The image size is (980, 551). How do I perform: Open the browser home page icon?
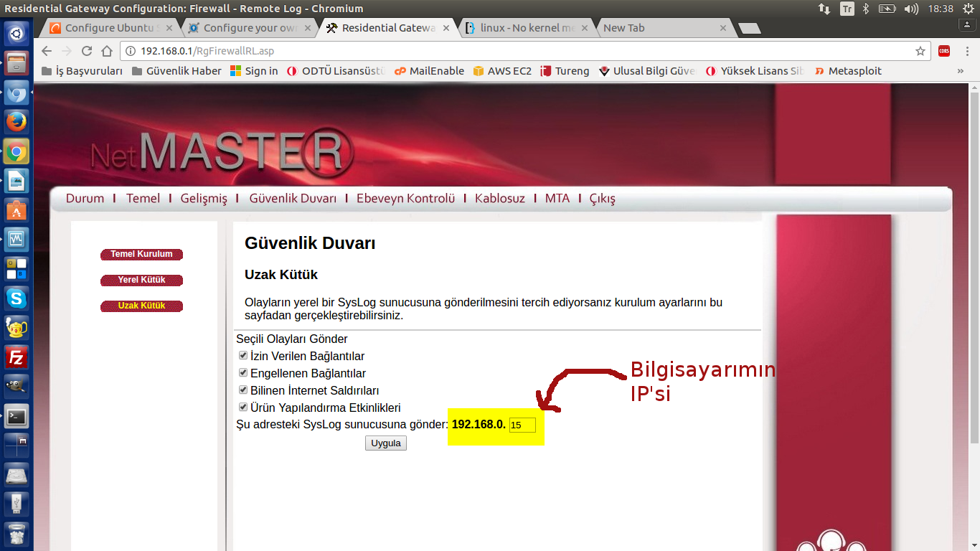[x=107, y=51]
